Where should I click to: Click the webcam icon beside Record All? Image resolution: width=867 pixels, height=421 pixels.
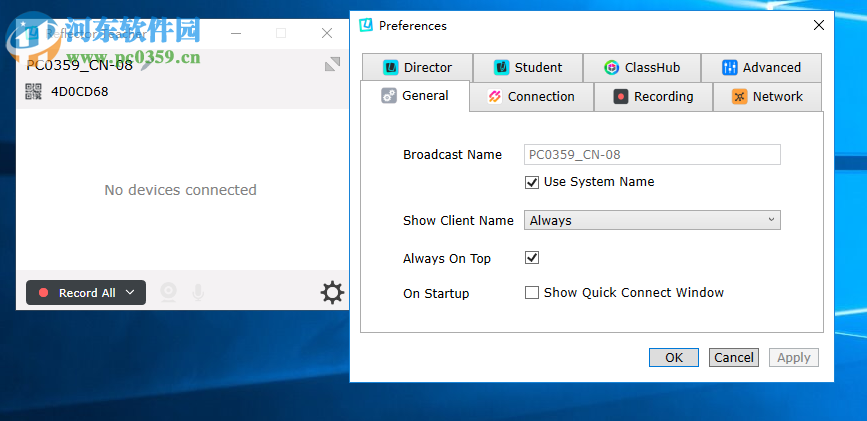169,293
